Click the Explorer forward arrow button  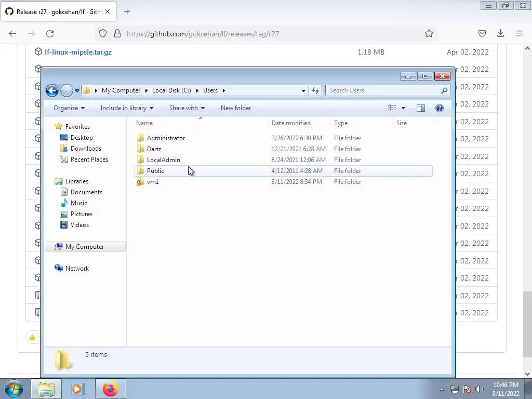[67, 90]
